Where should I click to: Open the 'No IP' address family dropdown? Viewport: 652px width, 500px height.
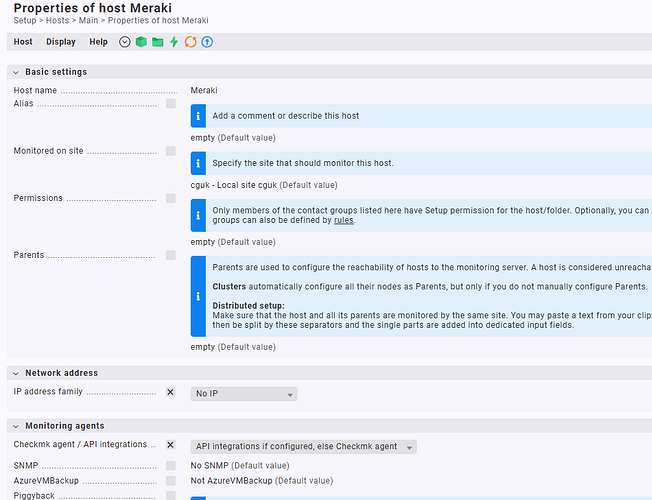pyautogui.click(x=243, y=394)
